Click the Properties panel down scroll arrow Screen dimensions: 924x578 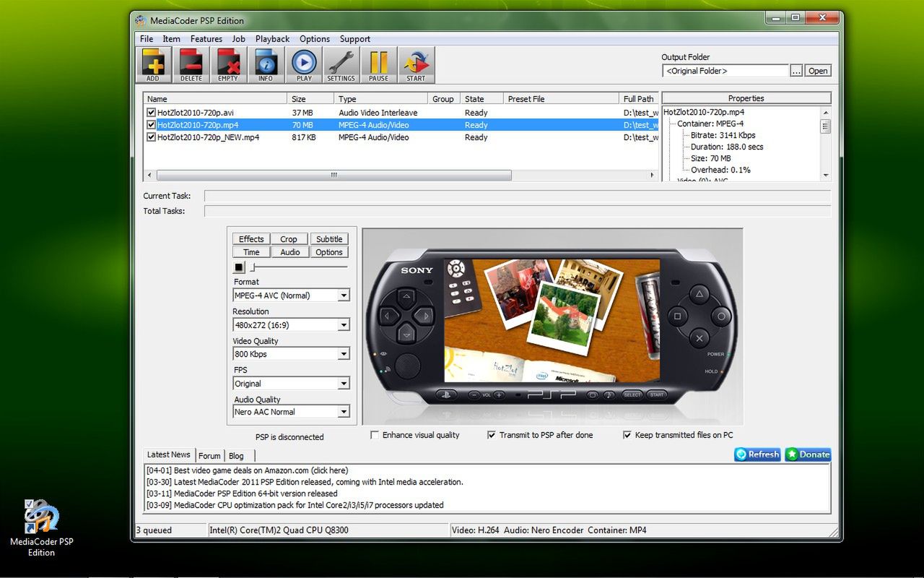826,175
